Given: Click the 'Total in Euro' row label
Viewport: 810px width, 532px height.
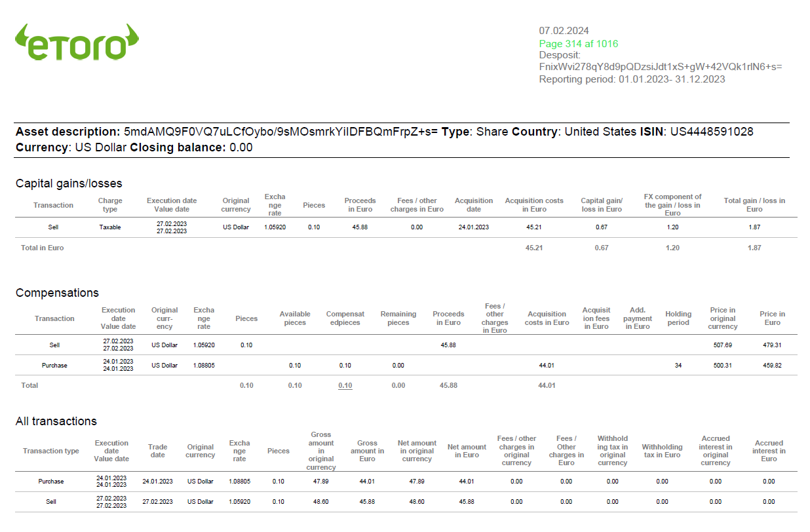Looking at the screenshot, I should [41, 248].
